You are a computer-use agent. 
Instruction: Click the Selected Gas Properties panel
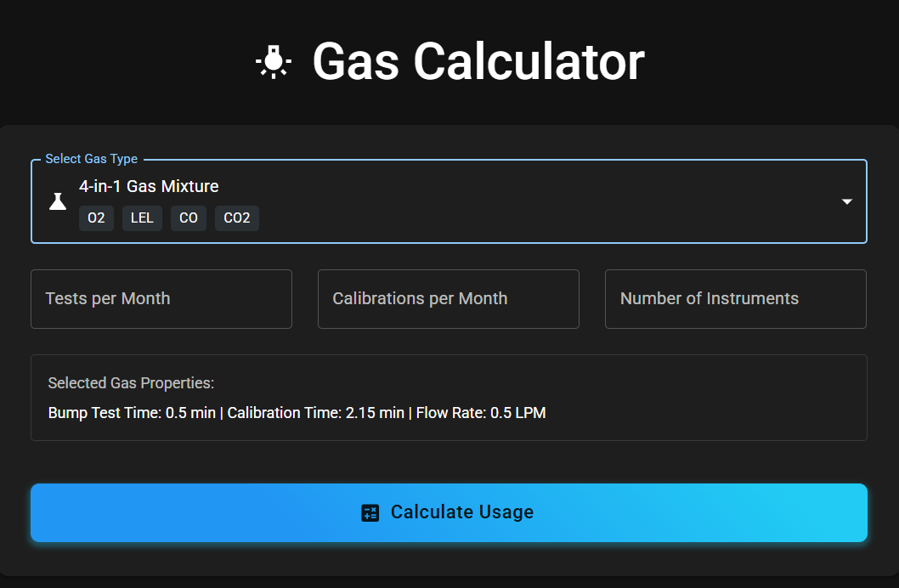click(449, 397)
